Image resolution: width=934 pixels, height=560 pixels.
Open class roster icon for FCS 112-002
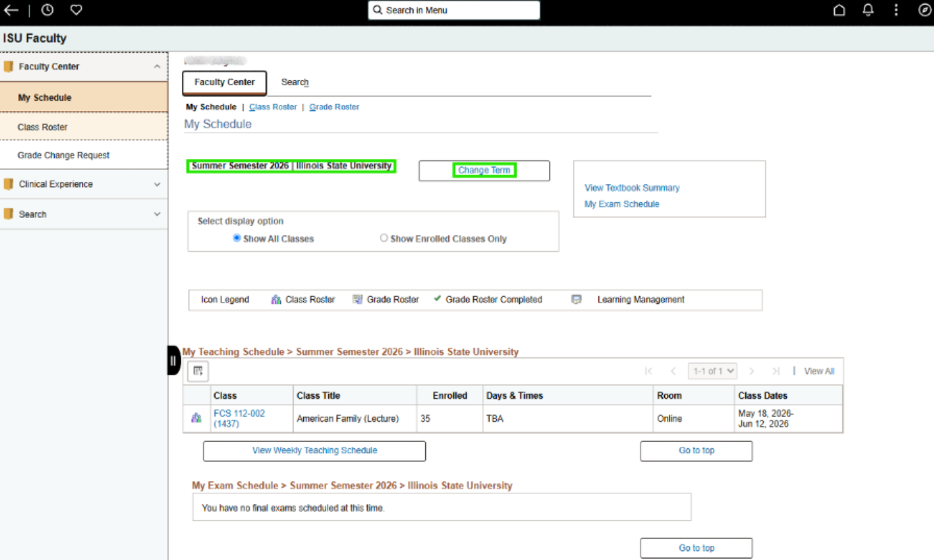click(197, 418)
